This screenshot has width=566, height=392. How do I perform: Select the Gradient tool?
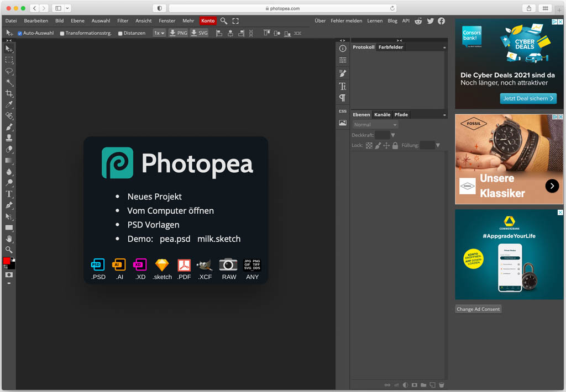[9, 161]
